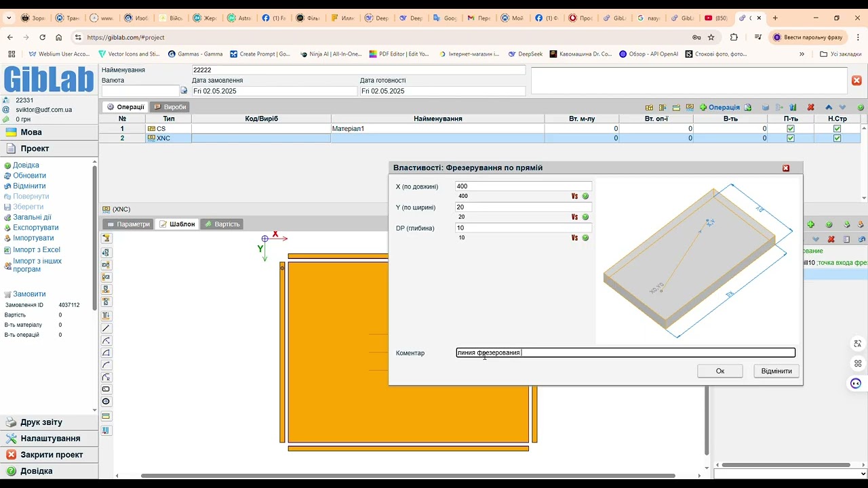Click Відмінити button in the dialog
This screenshot has height=488, width=868.
(x=776, y=371)
